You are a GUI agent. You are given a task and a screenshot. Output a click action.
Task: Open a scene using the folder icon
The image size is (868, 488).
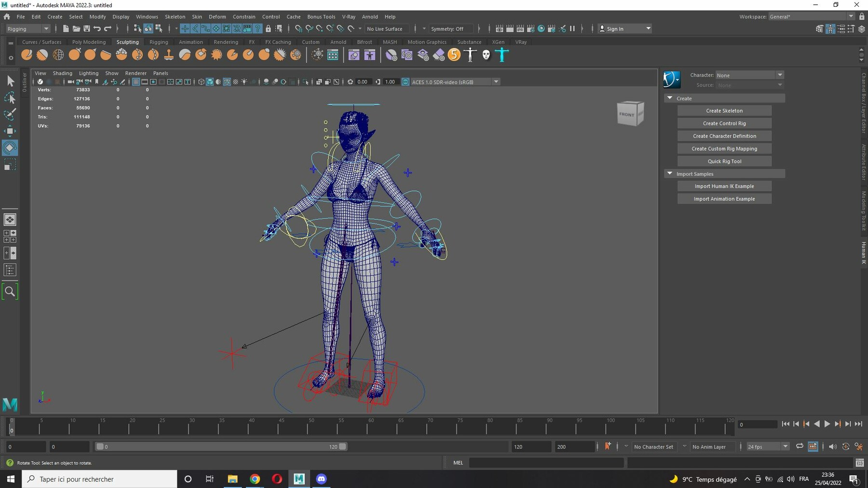click(x=76, y=29)
